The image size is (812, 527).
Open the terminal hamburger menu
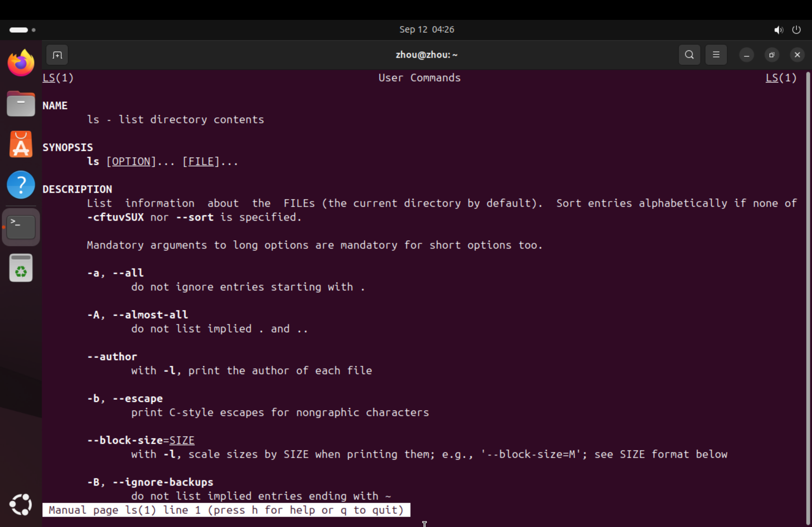pyautogui.click(x=716, y=55)
